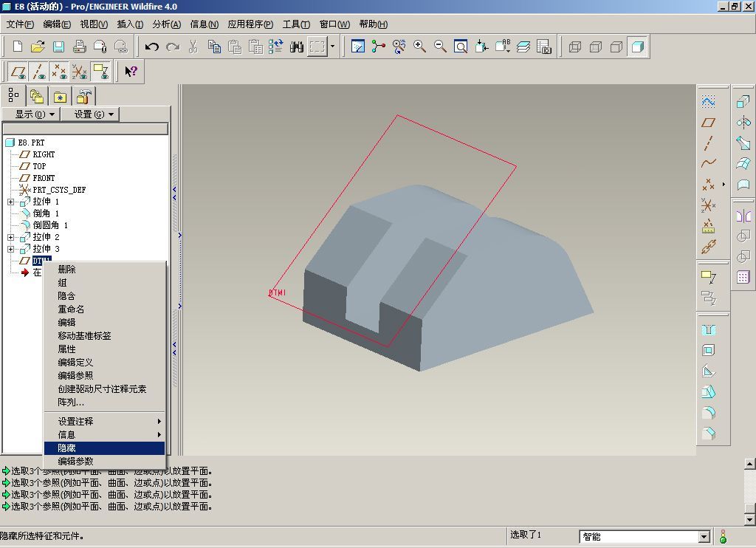Toggle coordinate systems display
This screenshot has height=548, width=756.
80,72
